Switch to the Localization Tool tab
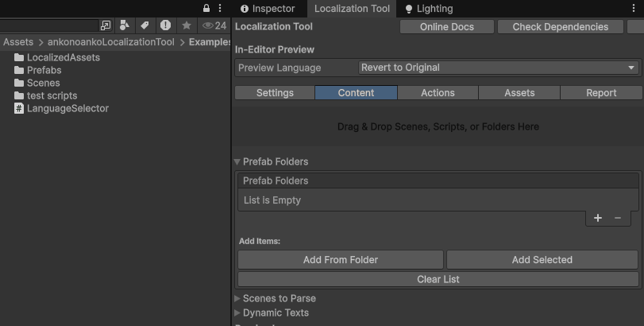The image size is (644, 326). (352, 9)
